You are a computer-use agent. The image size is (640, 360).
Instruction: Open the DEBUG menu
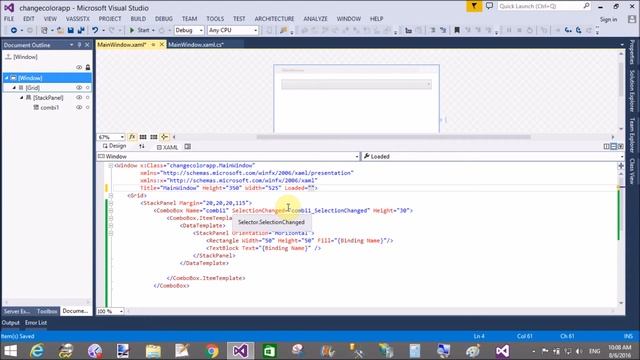[164, 19]
